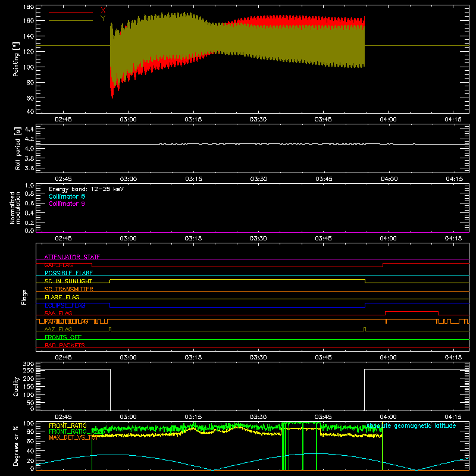Click the green FRONT_RATIO_1225 legend label
The height and width of the screenshot is (476, 476).
[77, 431]
